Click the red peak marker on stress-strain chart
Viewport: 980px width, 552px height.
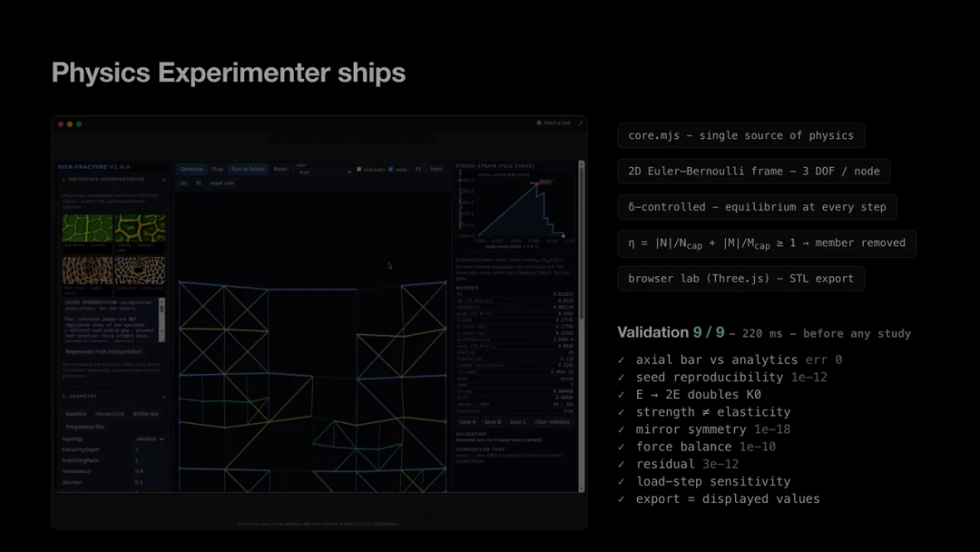535,183
